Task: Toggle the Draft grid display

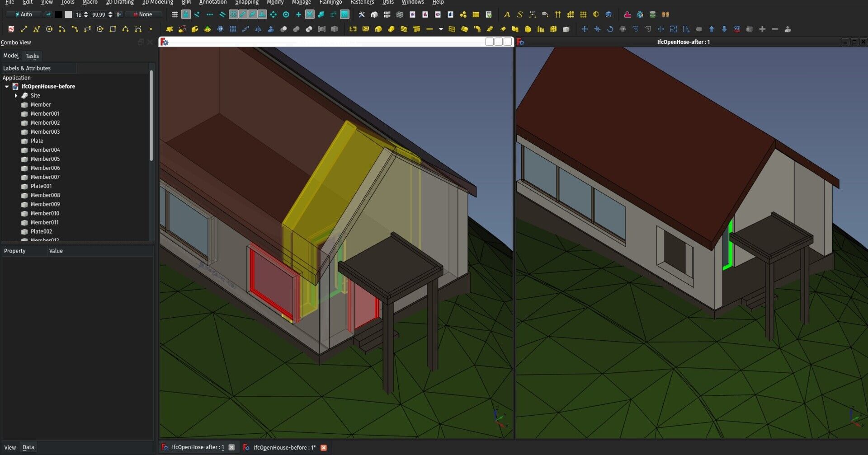Action: [175, 14]
